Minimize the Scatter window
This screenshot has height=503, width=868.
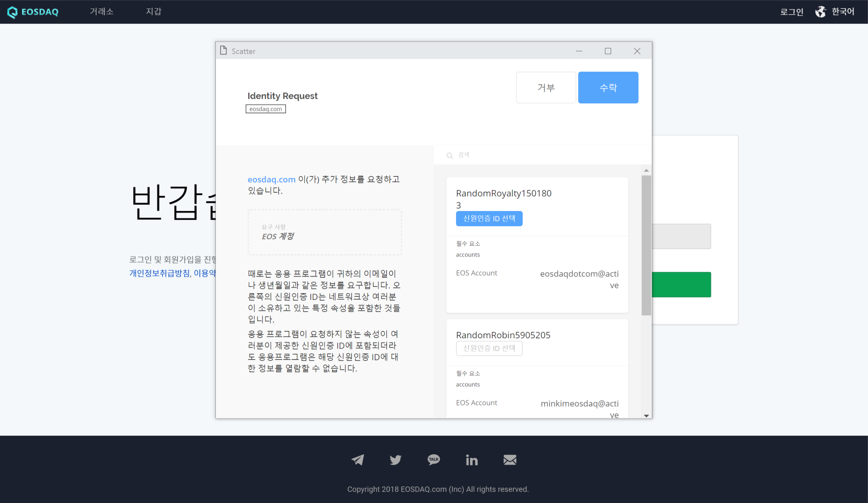pyautogui.click(x=579, y=51)
